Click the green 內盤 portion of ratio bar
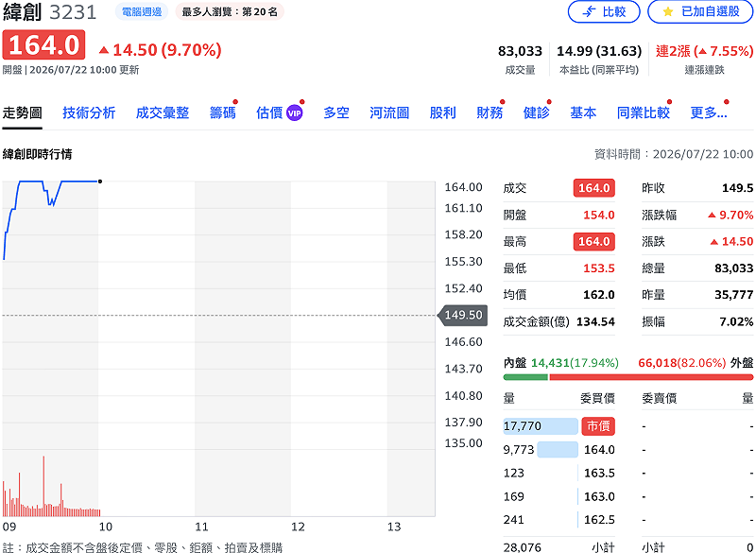Image resolution: width=756 pixels, height=553 pixels. 525,377
